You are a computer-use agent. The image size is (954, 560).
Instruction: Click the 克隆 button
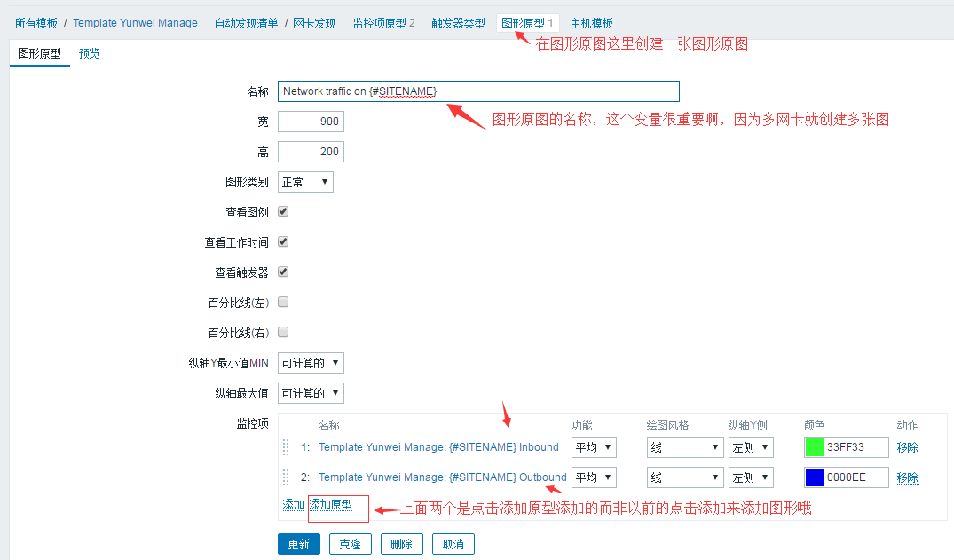point(351,544)
